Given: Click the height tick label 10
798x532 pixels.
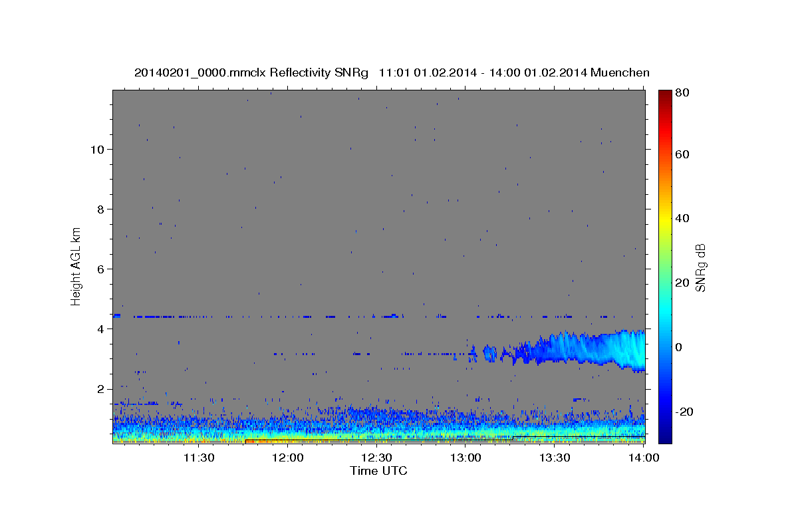Looking at the screenshot, I should coord(96,149).
